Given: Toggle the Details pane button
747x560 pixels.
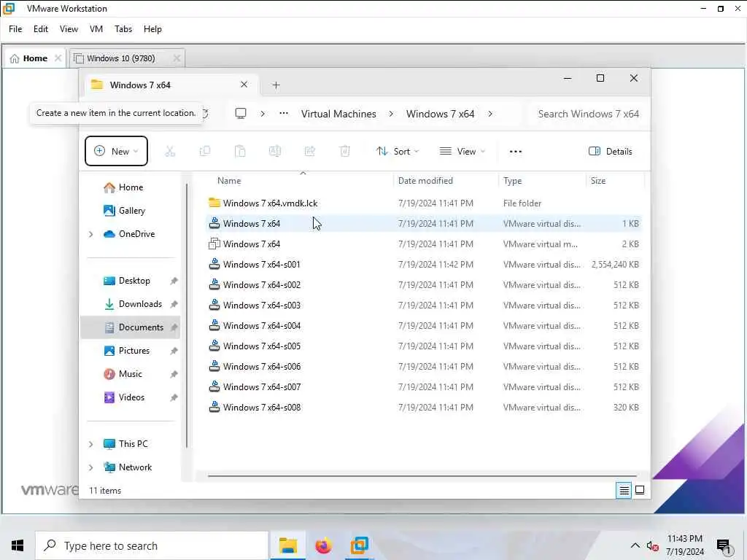Looking at the screenshot, I should coord(611,152).
